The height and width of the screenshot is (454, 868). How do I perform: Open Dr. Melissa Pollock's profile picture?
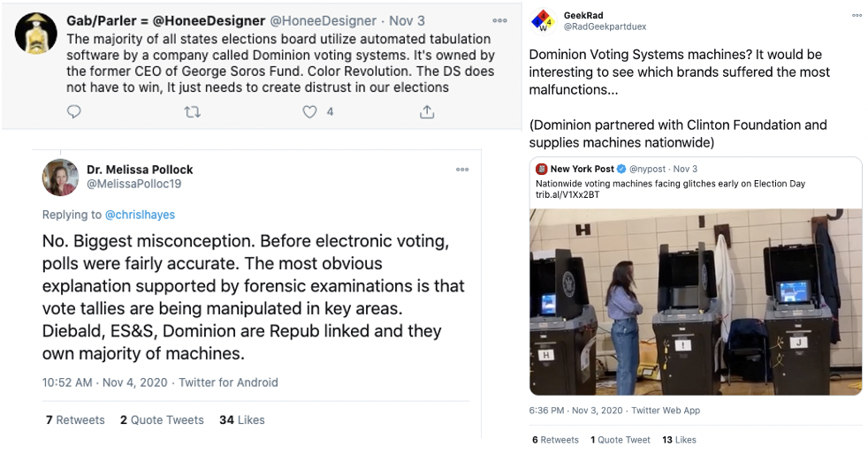60,178
